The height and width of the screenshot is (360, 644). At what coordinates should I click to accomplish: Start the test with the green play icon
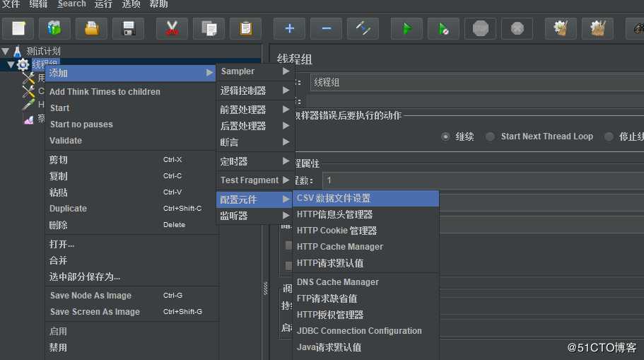tap(406, 29)
